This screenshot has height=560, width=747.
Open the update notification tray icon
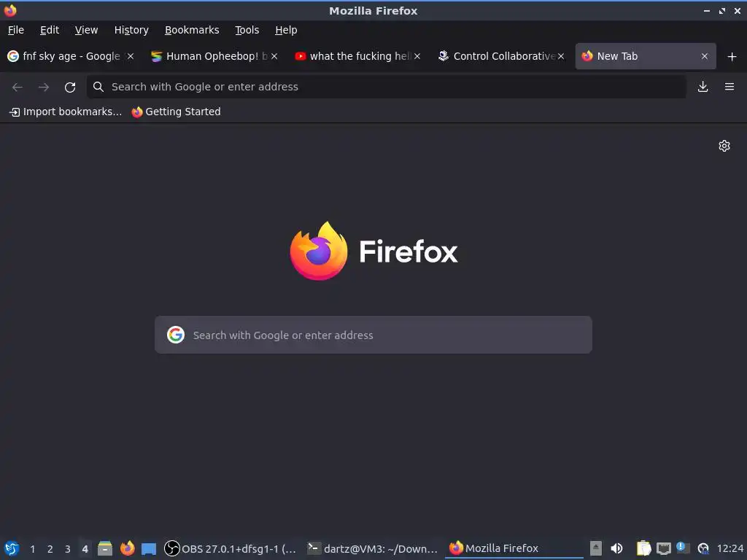coord(683,548)
